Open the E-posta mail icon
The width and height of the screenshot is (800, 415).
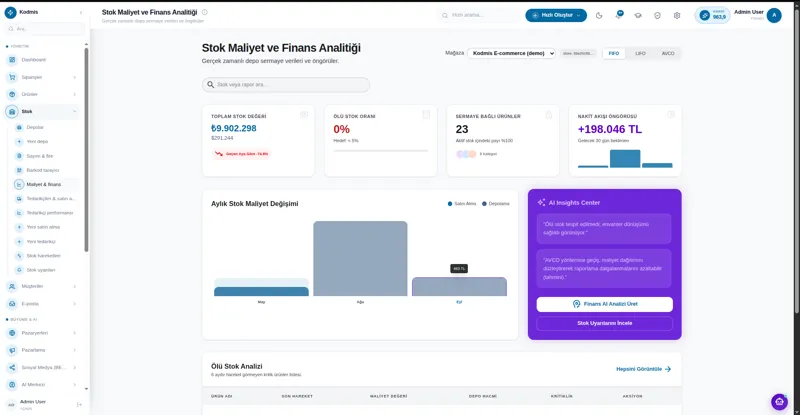pyautogui.click(x=12, y=304)
